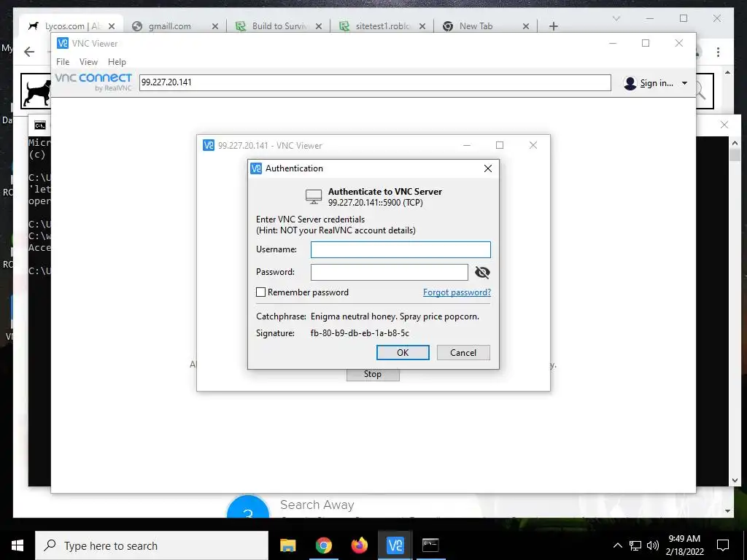Image resolution: width=747 pixels, height=560 pixels.
Task: Open the File menu in VNC Viewer
Action: pos(63,61)
